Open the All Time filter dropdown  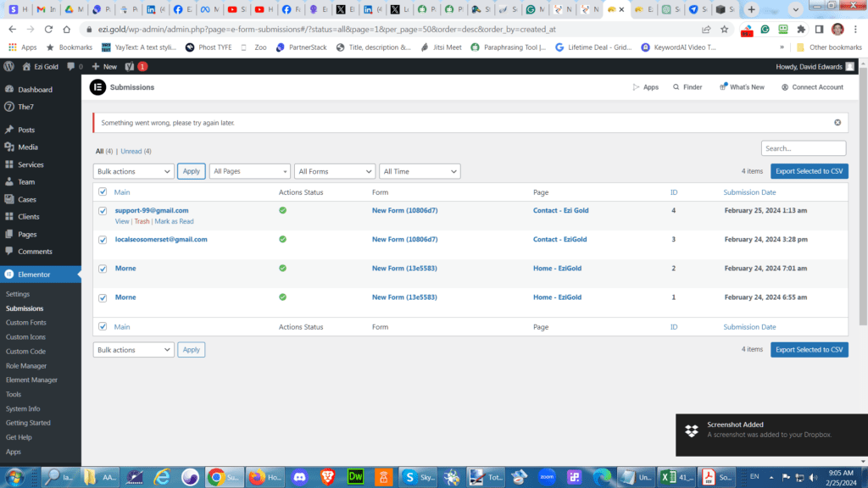[x=420, y=171]
